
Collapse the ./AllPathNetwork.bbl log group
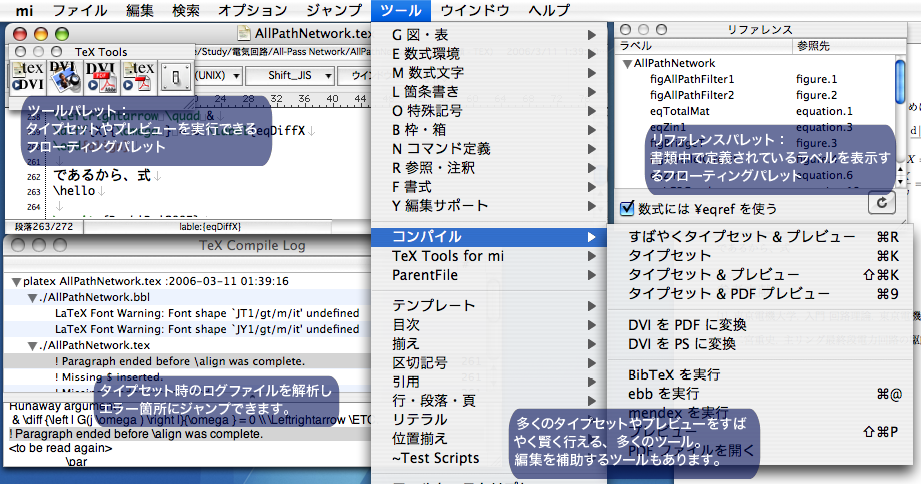30,298
